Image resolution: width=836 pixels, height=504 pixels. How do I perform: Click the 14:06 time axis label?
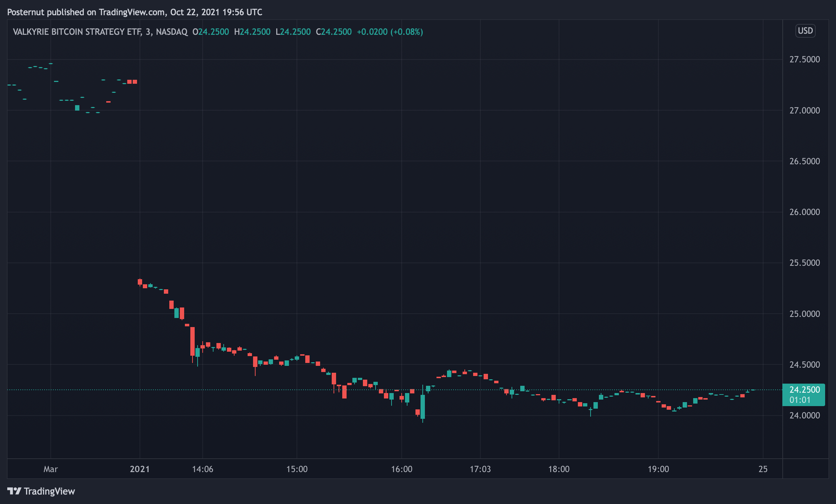203,469
